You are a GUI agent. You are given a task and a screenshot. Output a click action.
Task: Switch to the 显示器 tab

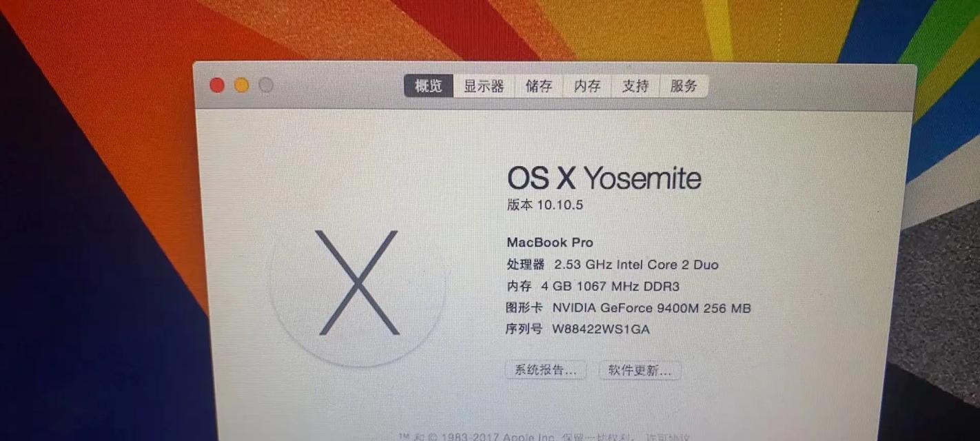pyautogui.click(x=484, y=86)
